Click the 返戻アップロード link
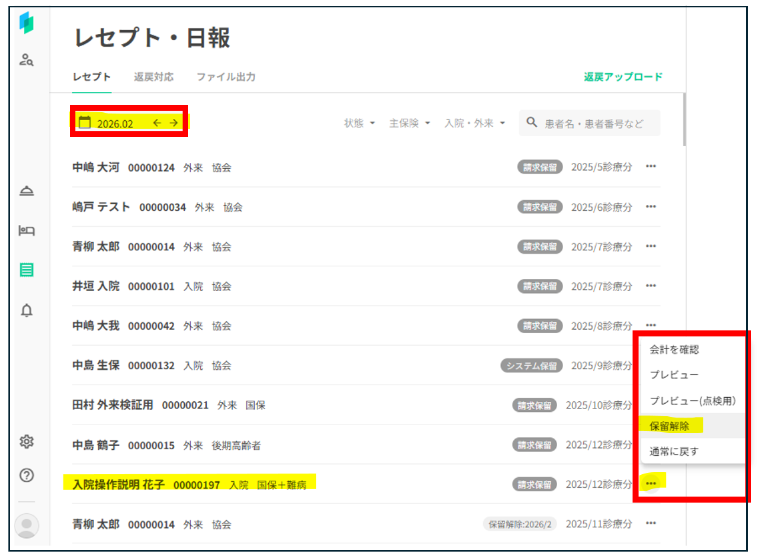The image size is (758, 556). point(623,77)
